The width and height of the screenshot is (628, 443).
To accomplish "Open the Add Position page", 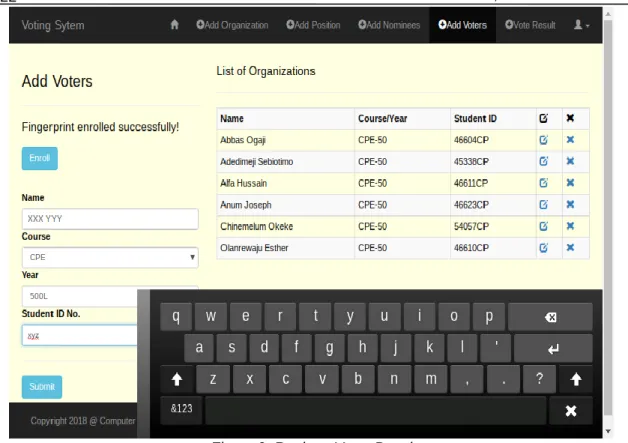I will pyautogui.click(x=313, y=25).
